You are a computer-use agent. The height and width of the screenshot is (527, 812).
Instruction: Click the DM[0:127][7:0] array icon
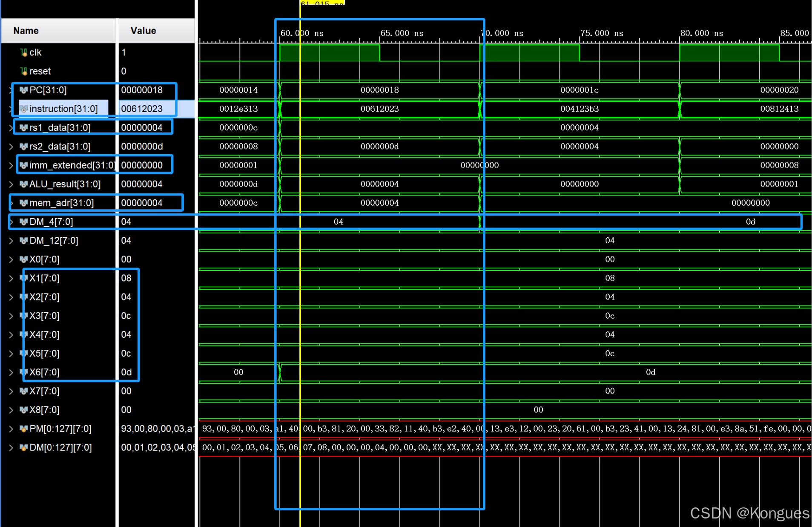pos(24,447)
